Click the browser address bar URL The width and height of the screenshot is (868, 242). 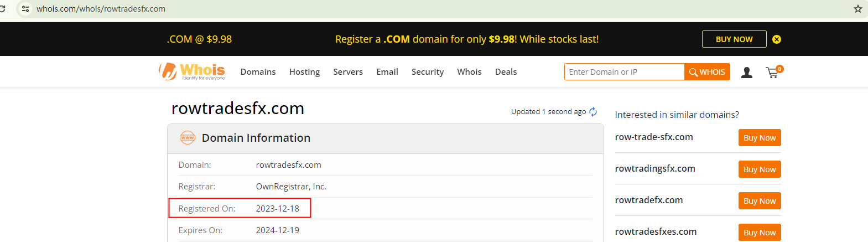tap(101, 9)
